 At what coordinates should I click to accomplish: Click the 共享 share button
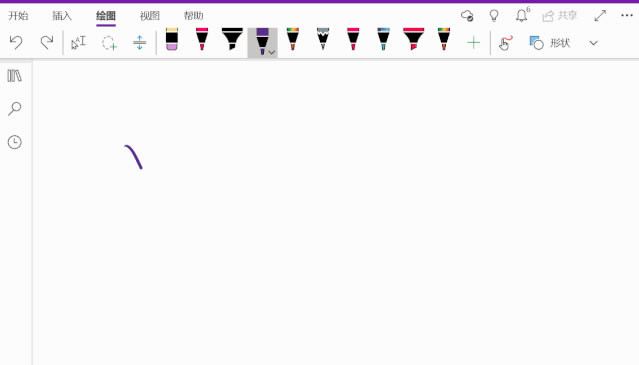click(x=560, y=16)
